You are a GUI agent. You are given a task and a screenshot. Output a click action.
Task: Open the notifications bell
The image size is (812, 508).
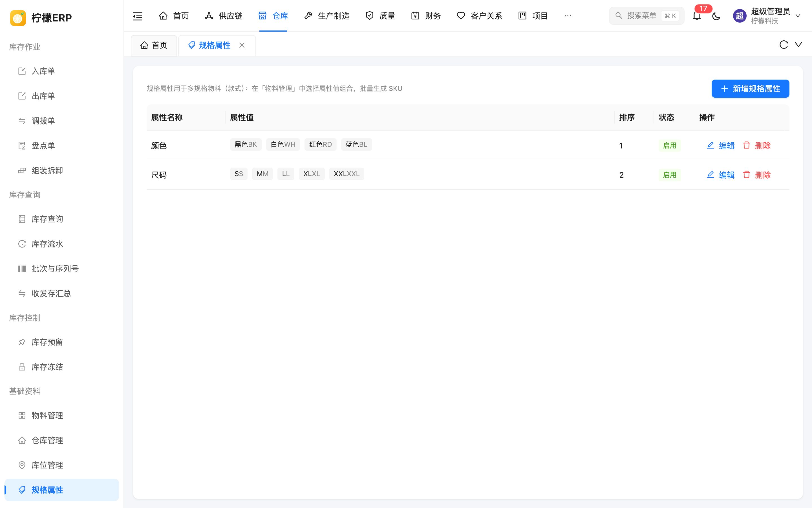coord(697,16)
